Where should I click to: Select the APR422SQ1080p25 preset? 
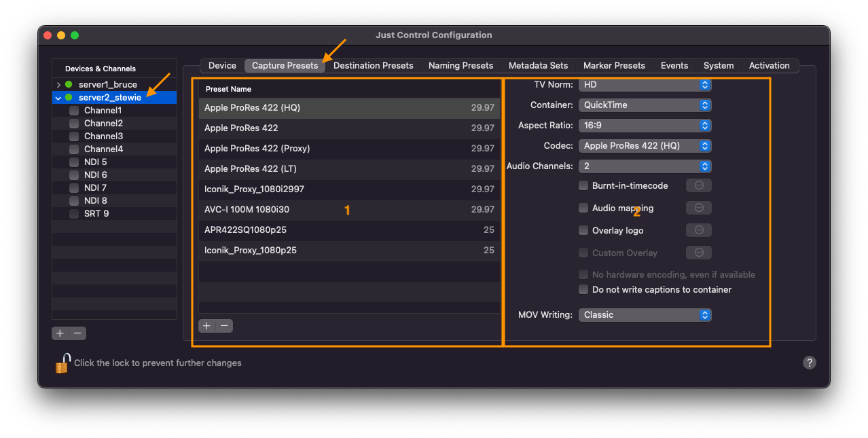click(x=349, y=230)
